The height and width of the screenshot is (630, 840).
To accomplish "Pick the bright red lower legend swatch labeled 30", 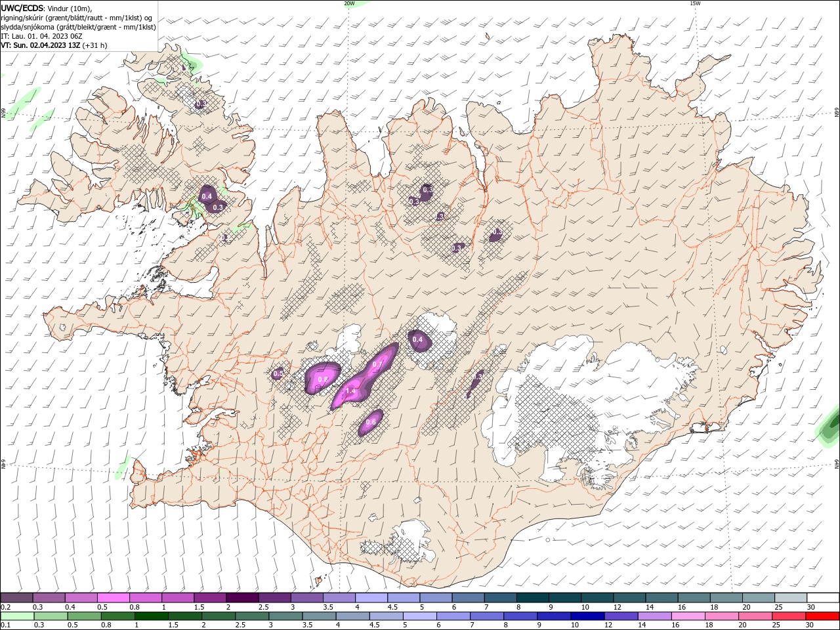I will point(823,616).
